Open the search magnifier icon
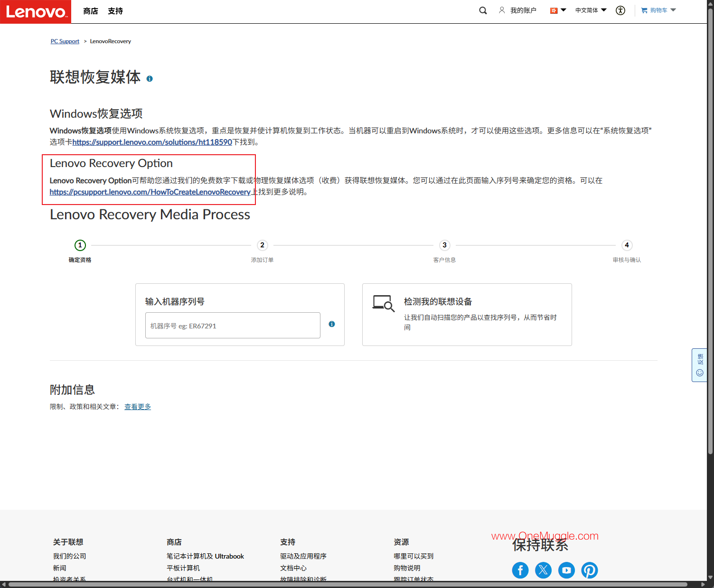Image resolution: width=714 pixels, height=588 pixels. pyautogui.click(x=483, y=10)
